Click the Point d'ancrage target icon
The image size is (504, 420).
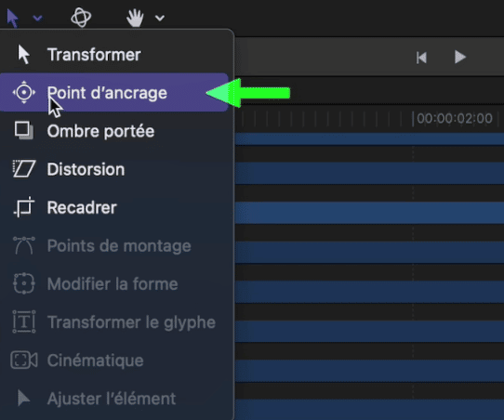coord(24,93)
